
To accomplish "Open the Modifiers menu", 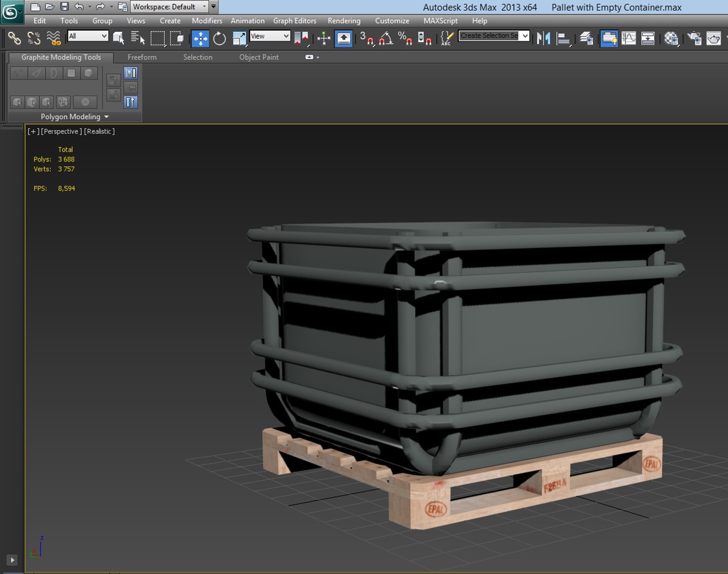I will click(x=207, y=21).
